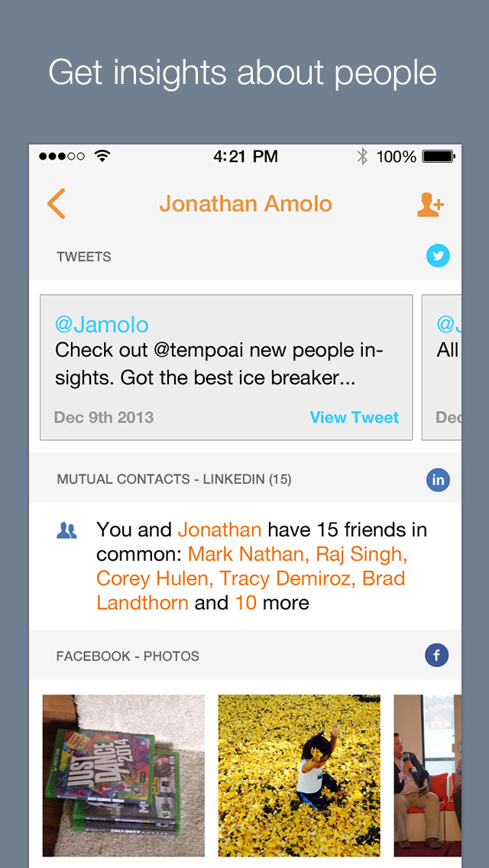Screen dimensions: 489x868
Task: Tap the Wi-Fi status icon
Action: click(102, 156)
